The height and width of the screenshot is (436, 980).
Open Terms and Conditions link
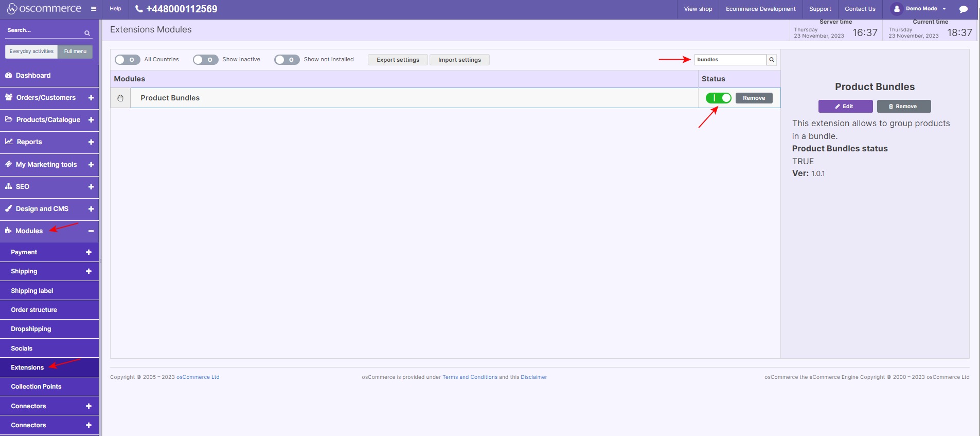[470, 377]
